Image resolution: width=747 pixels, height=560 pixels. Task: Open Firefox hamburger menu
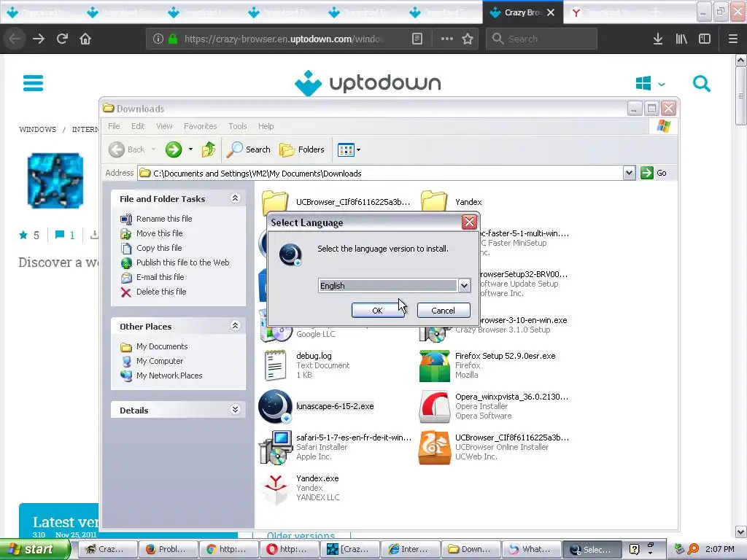pyautogui.click(x=732, y=39)
